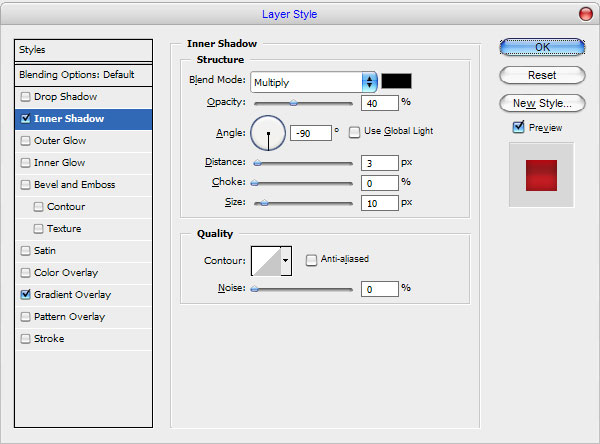
Task: Click the Noise value field
Action: (x=380, y=289)
